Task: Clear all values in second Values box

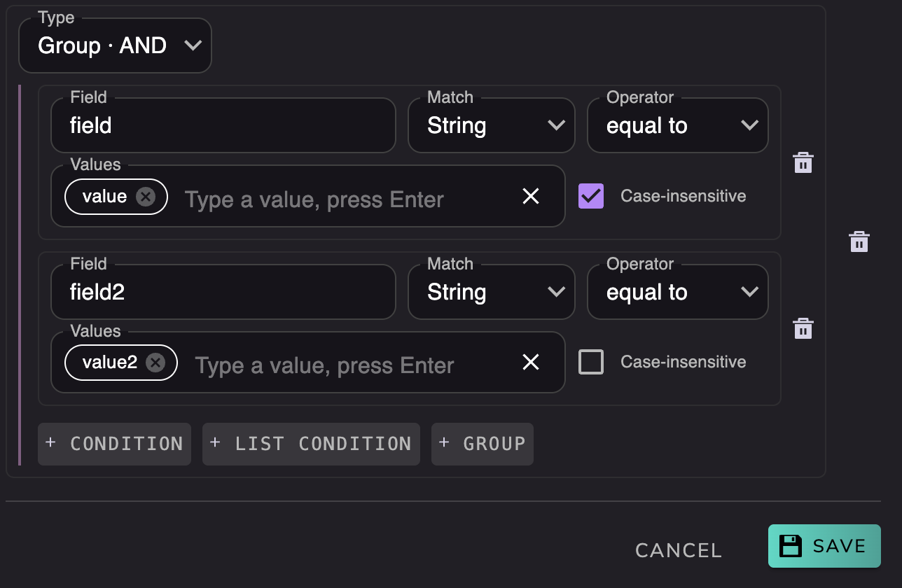Action: 531,362
